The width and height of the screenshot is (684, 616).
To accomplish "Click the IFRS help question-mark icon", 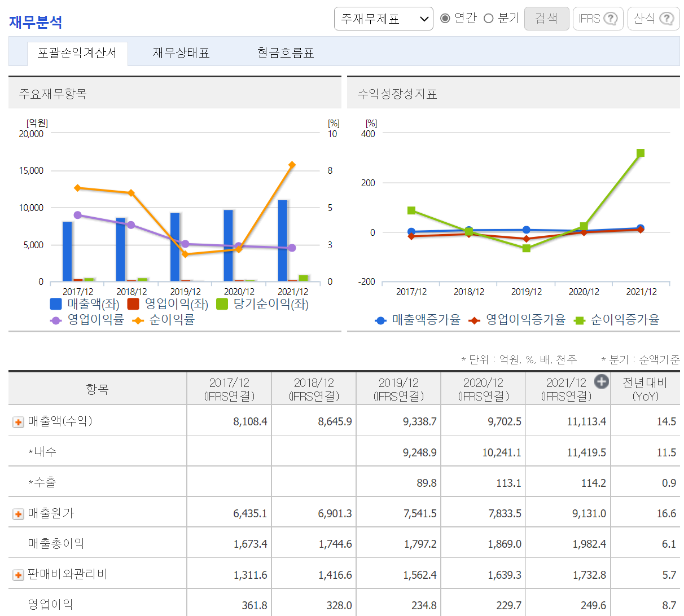I will click(610, 19).
